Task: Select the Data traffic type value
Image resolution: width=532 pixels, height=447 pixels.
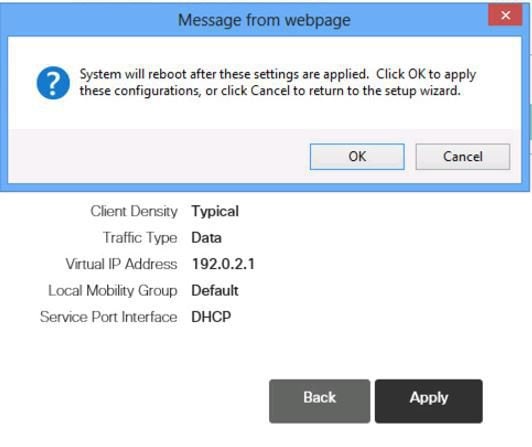Action: pos(206,238)
